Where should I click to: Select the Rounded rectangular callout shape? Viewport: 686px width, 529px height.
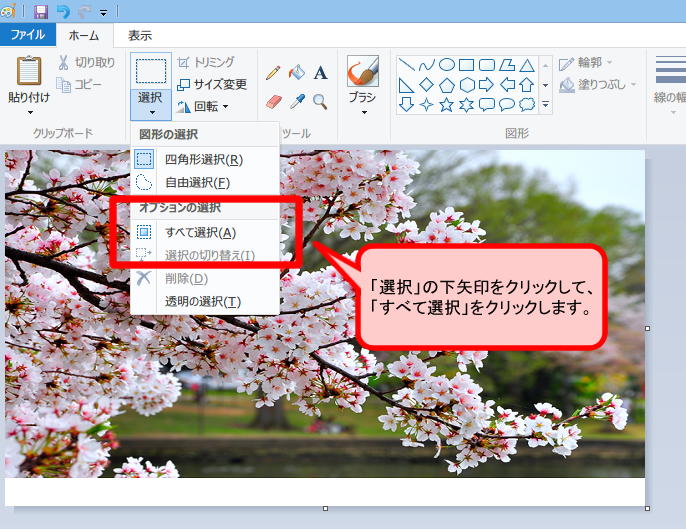[x=486, y=105]
